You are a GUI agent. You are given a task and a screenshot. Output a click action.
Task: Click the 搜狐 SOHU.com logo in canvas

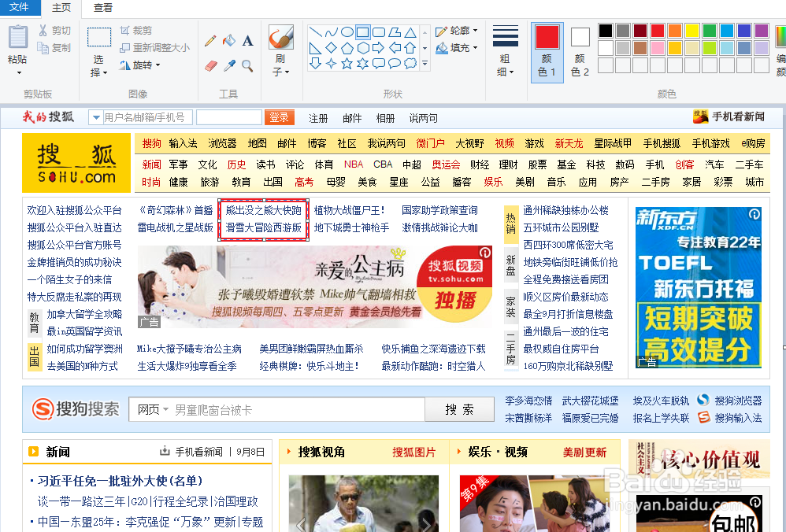(x=76, y=163)
